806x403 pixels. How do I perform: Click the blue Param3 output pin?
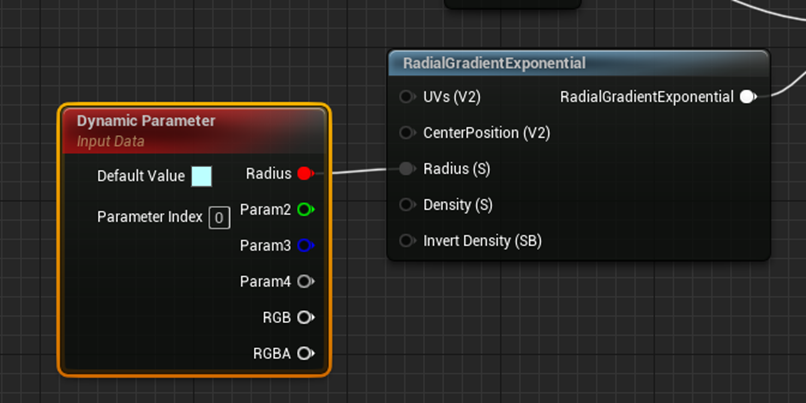coord(305,246)
